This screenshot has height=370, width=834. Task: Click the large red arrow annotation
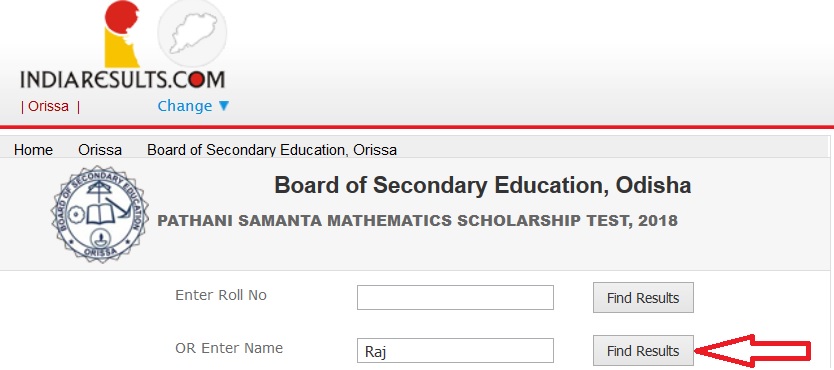pos(753,350)
